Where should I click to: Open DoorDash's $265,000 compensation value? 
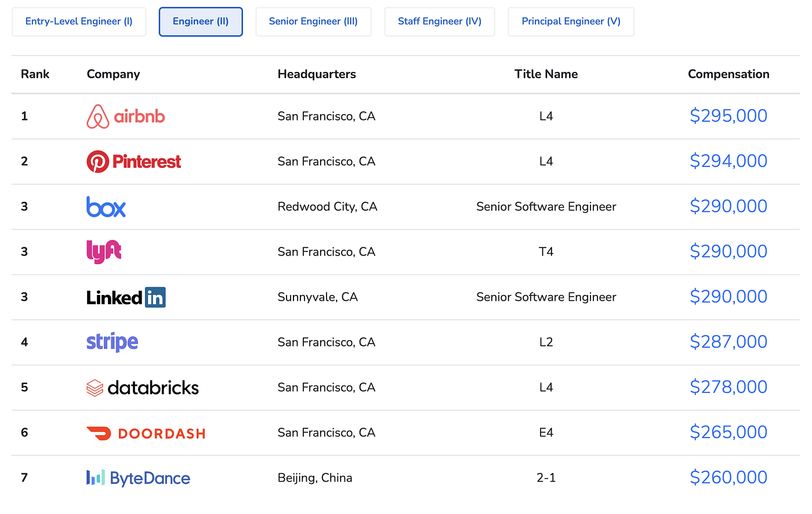[728, 432]
